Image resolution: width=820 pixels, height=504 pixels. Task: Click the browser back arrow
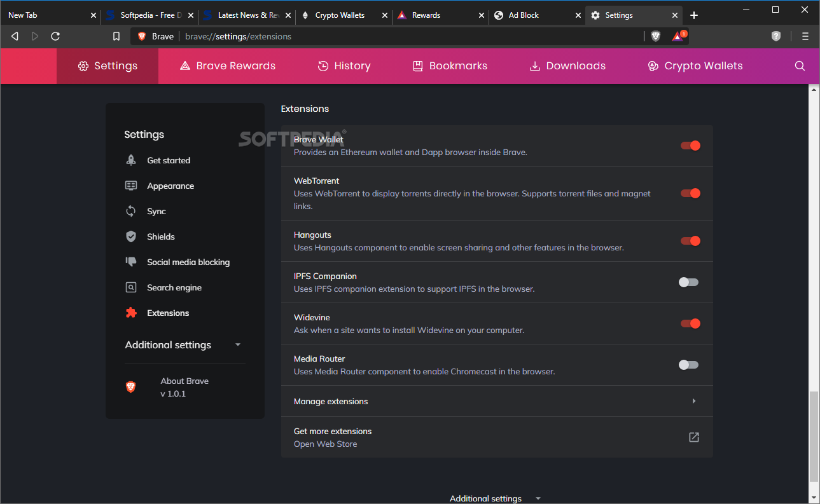pos(15,36)
